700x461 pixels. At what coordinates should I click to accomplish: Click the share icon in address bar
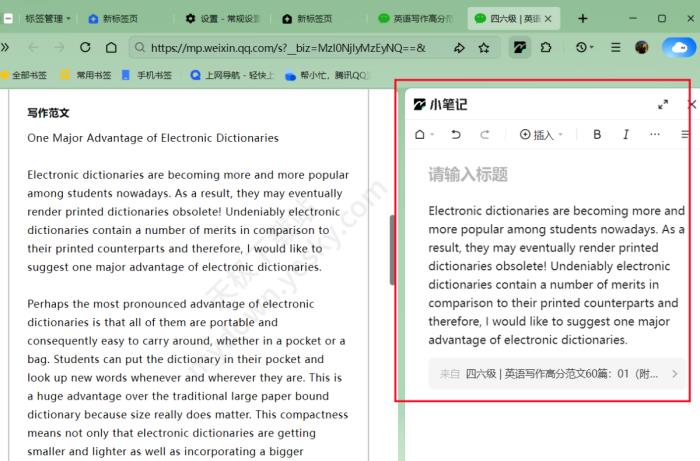459,47
